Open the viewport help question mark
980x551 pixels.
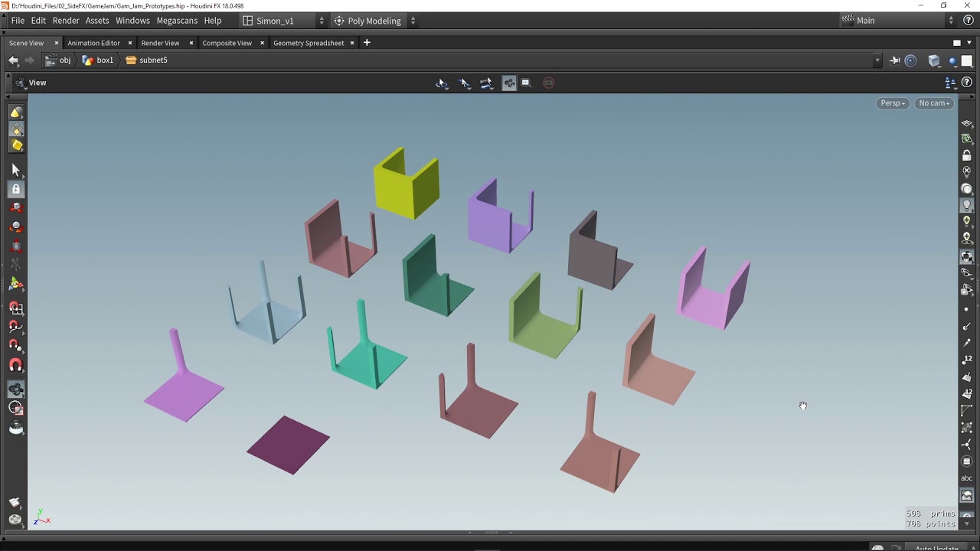968,83
